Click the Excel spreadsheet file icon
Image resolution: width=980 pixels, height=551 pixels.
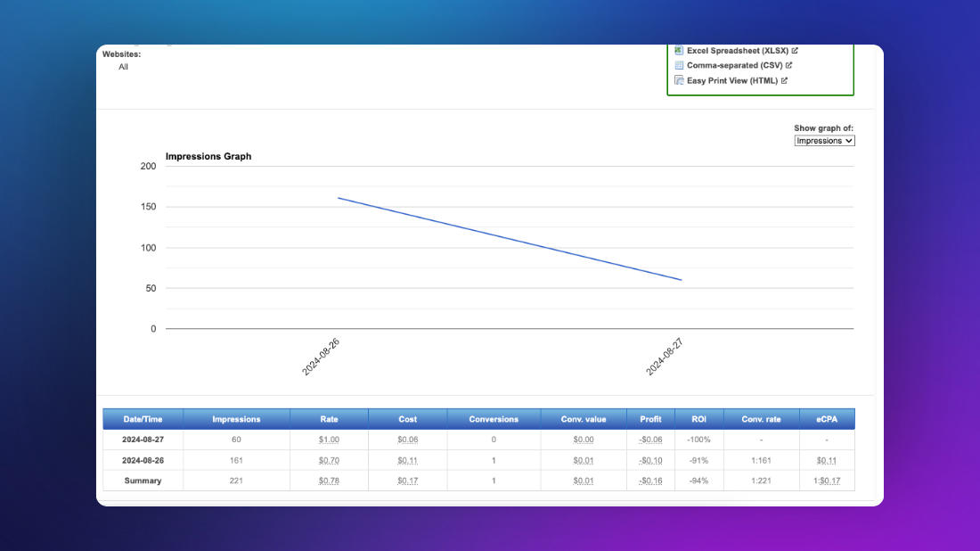point(679,51)
